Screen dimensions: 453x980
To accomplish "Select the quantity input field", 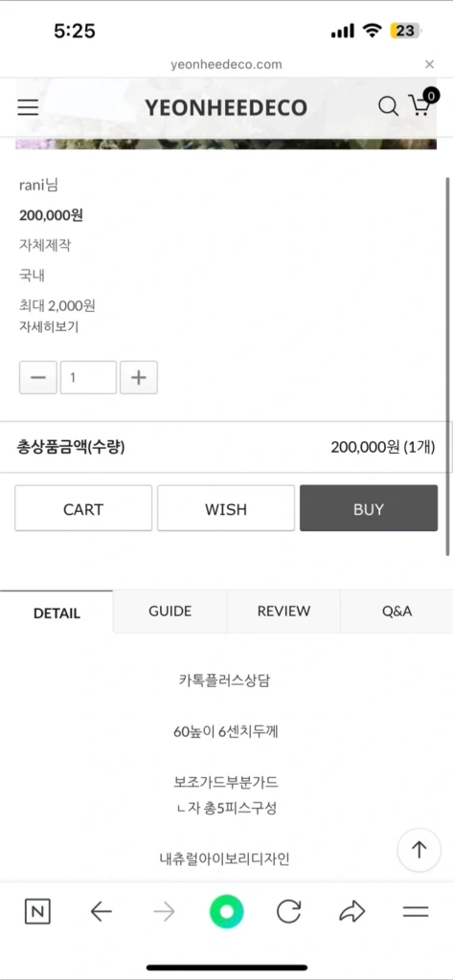I will pyautogui.click(x=88, y=377).
